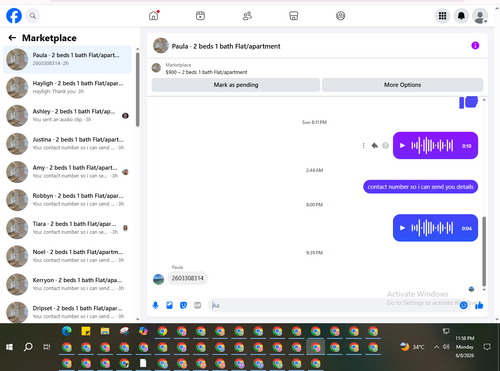Open the Notifications bell
Viewport: 500px width, 371px height.
[x=461, y=16]
